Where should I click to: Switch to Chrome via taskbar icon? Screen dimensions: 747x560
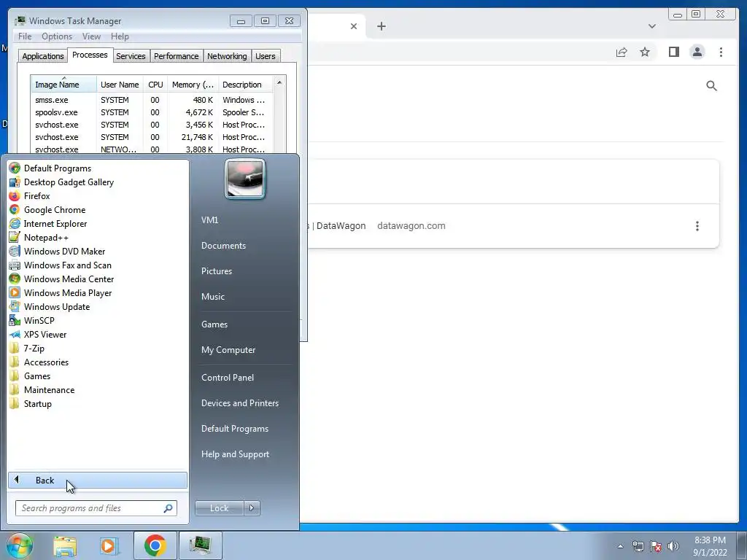tap(155, 545)
